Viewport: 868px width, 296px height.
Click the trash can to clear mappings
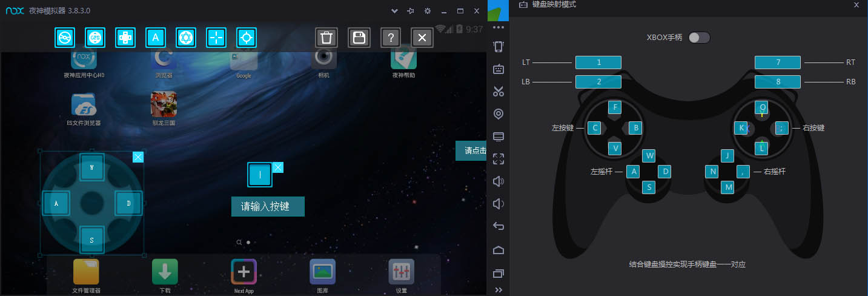click(326, 38)
